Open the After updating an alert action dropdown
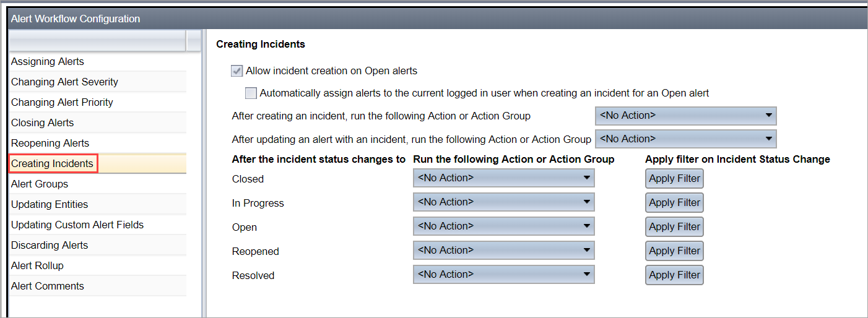The height and width of the screenshot is (318, 868). 686,139
